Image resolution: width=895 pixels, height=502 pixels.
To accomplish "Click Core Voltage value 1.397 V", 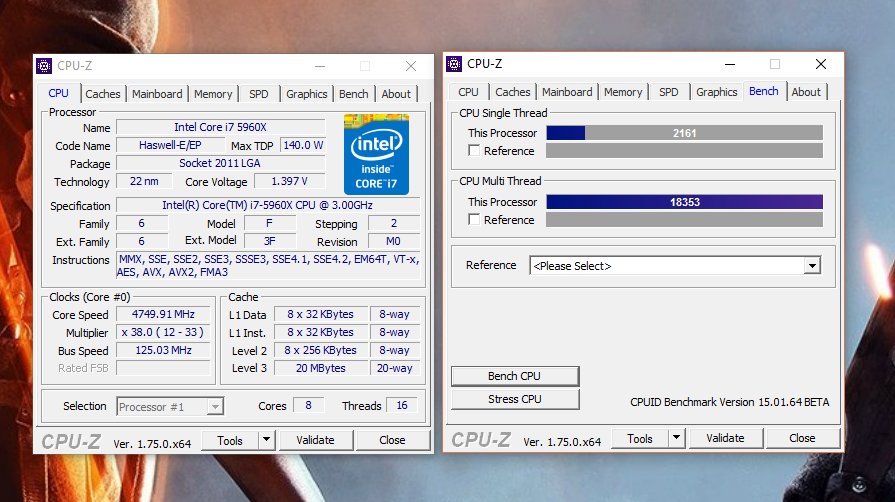I will pos(289,181).
